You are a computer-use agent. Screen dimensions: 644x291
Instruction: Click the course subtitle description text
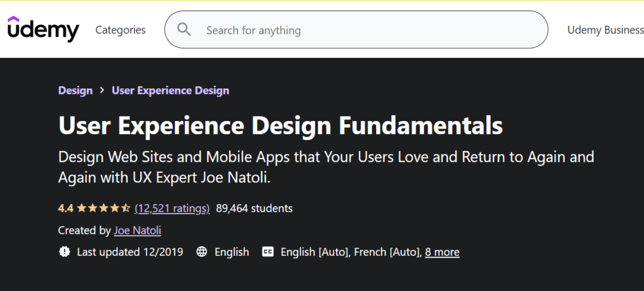pyautogui.click(x=326, y=168)
